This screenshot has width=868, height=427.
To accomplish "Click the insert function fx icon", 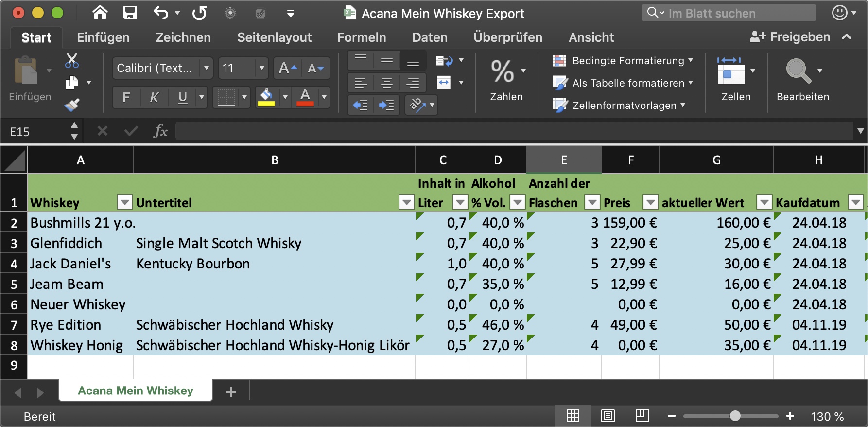I will (x=160, y=131).
